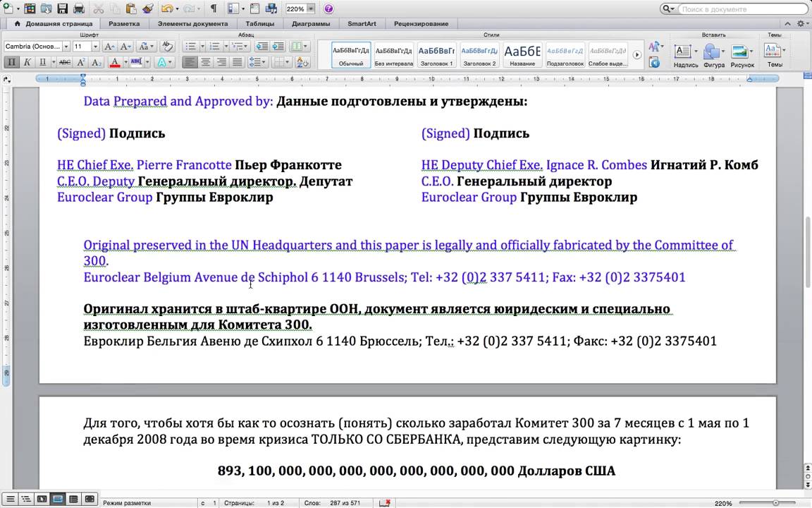Increase font size with A-up button
Viewport: 812px width, 508px height.
[x=109, y=47]
